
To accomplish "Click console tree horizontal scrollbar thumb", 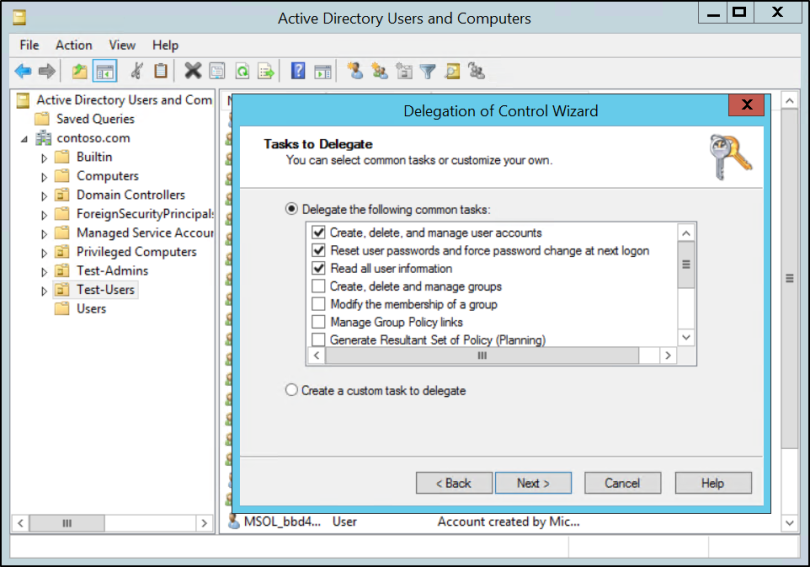I will coord(67,523).
